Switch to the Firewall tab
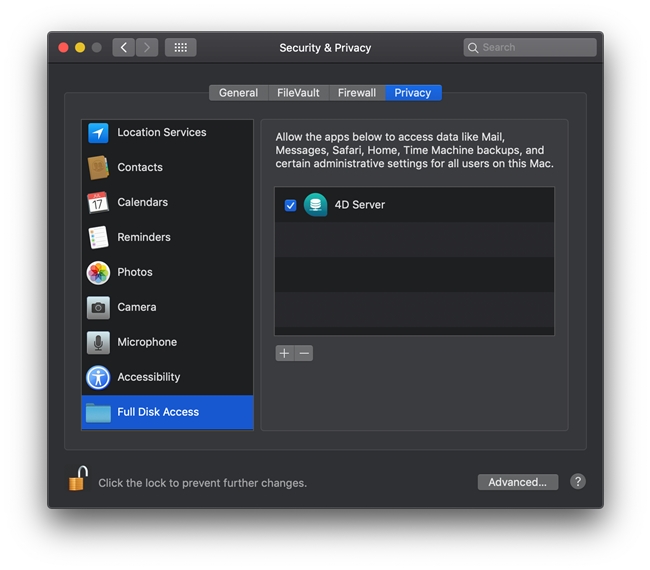 (x=357, y=93)
